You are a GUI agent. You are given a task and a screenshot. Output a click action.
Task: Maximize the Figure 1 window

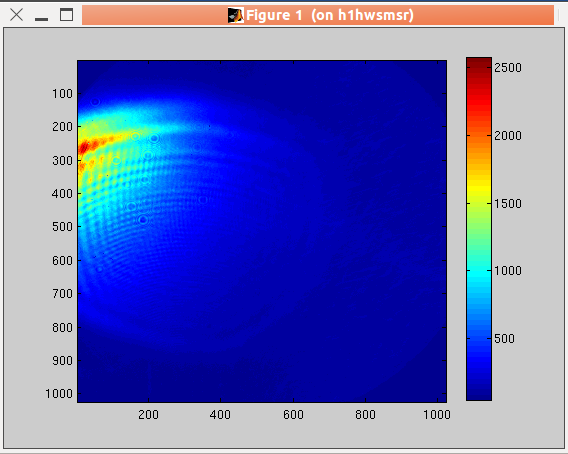tap(66, 15)
